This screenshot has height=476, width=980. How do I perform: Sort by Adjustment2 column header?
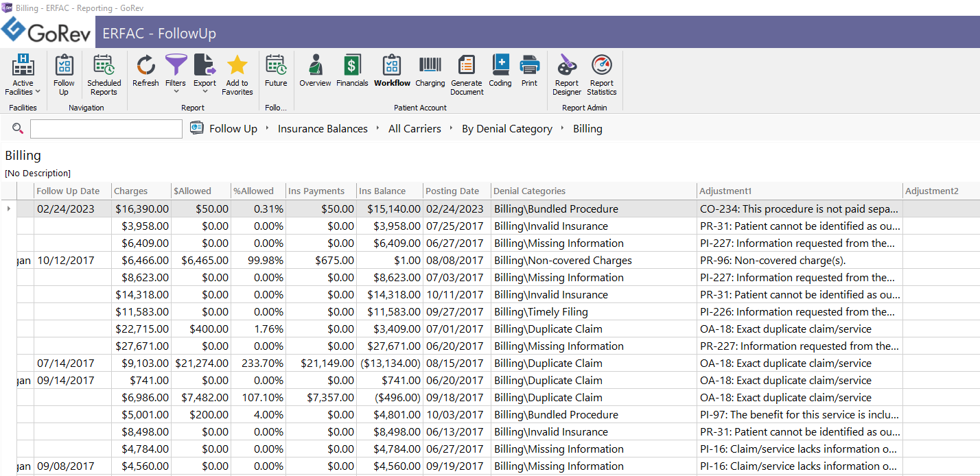coord(942,191)
